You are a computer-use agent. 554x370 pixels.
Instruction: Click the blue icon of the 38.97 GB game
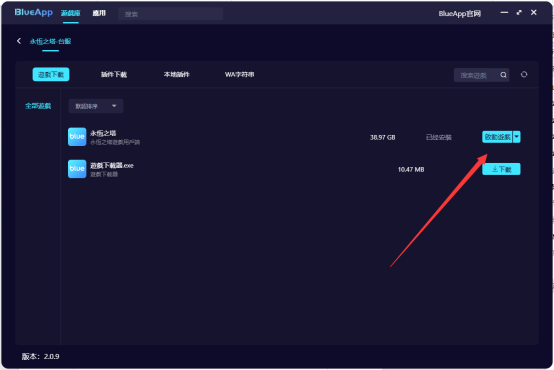tap(77, 137)
